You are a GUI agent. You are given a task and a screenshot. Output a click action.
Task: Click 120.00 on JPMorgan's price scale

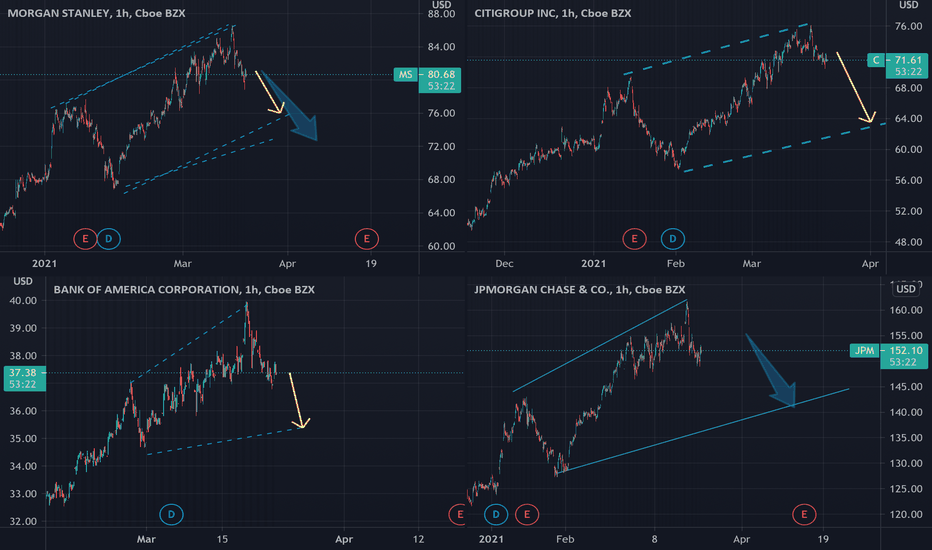coord(906,515)
